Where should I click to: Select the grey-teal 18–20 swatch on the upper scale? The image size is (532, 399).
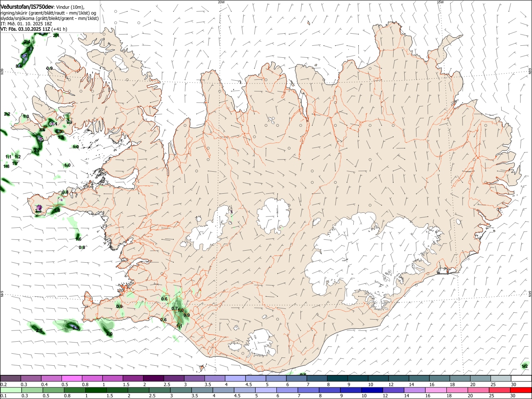tap(460, 378)
